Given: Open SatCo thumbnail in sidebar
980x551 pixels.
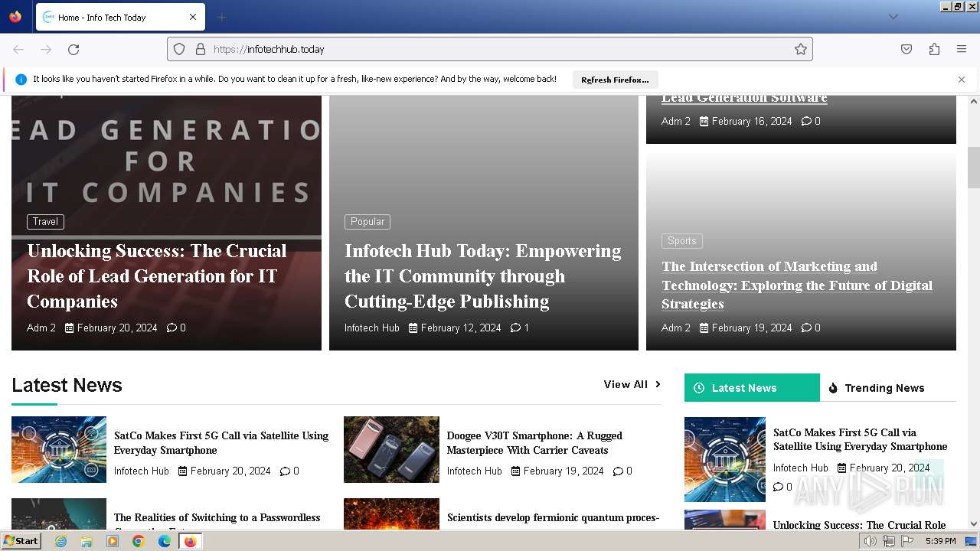Looking at the screenshot, I should pyautogui.click(x=725, y=459).
